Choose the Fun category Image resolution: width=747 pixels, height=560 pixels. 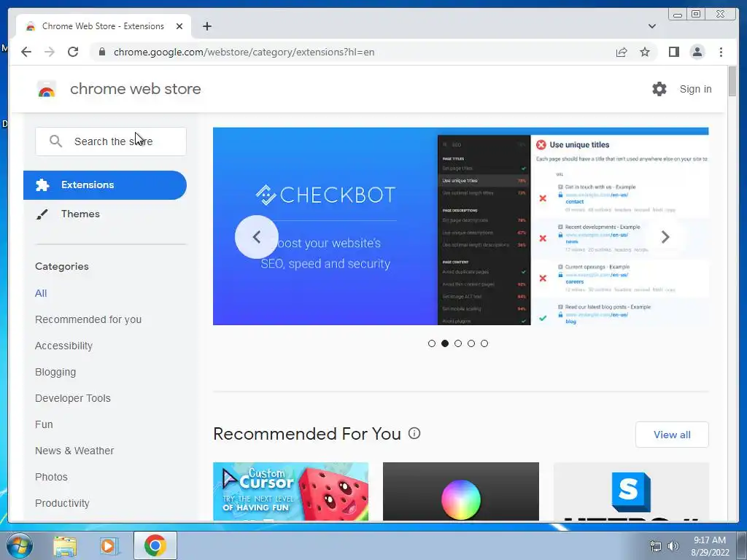tap(44, 424)
